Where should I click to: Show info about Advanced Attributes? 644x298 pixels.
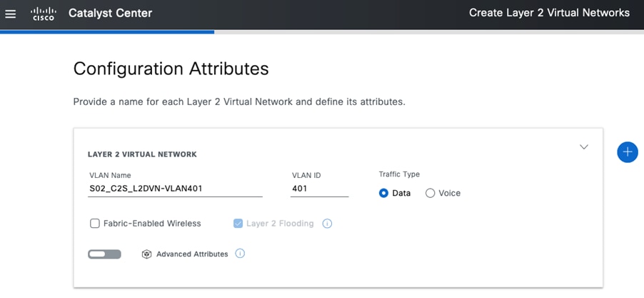click(240, 254)
